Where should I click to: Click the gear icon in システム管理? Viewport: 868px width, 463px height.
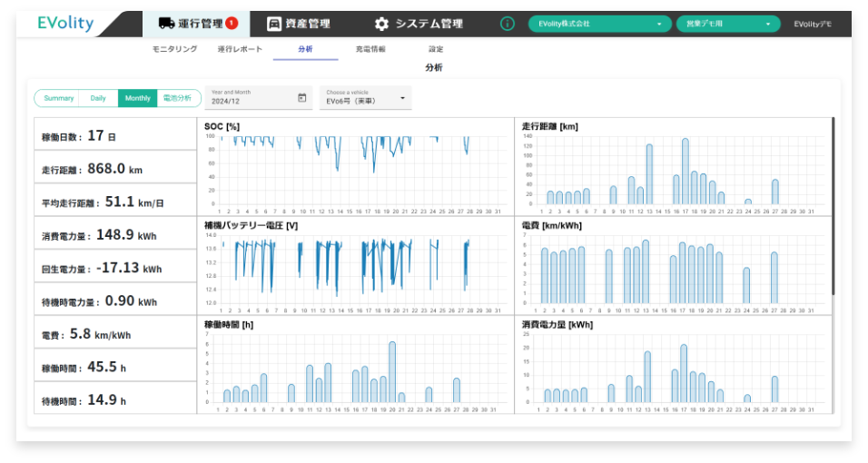point(381,24)
